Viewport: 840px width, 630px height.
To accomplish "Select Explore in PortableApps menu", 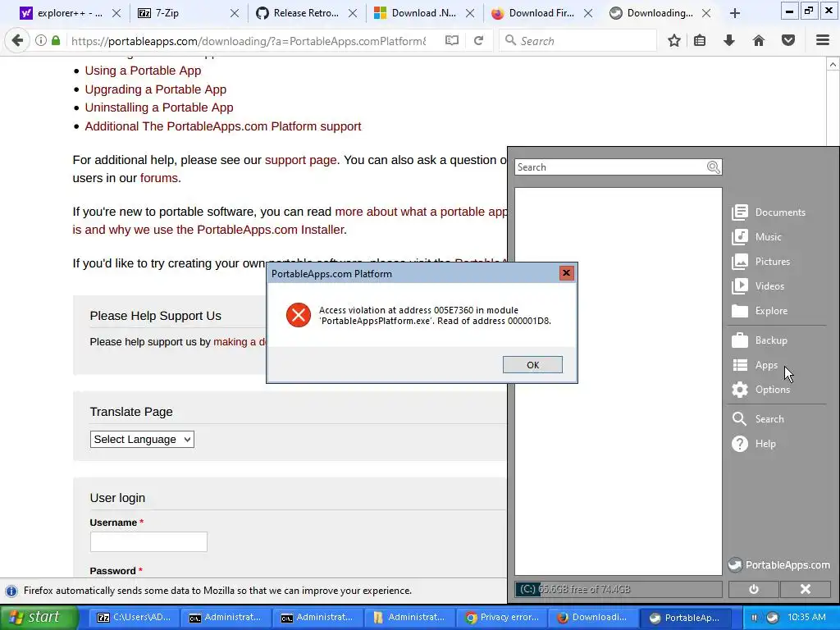I will pyautogui.click(x=760, y=311).
